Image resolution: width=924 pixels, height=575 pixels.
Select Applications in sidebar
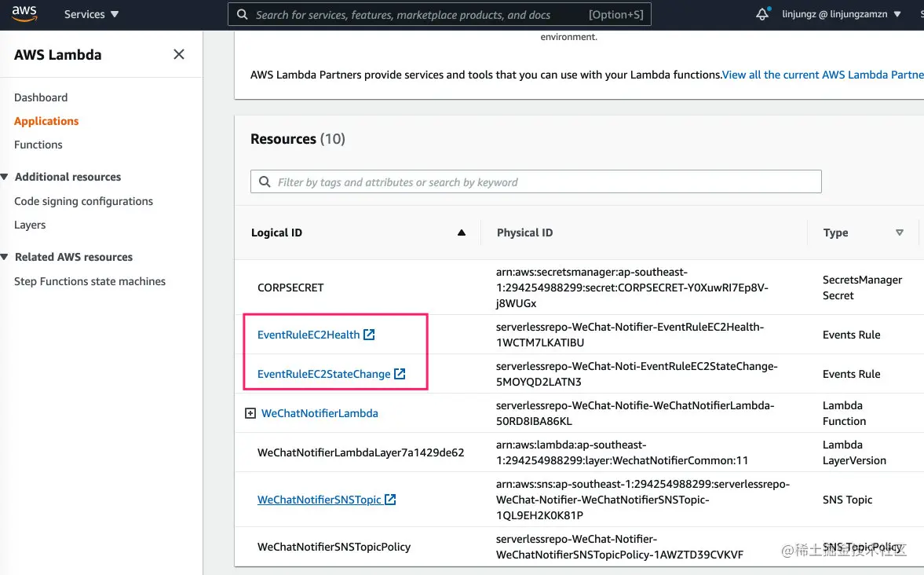[46, 121]
